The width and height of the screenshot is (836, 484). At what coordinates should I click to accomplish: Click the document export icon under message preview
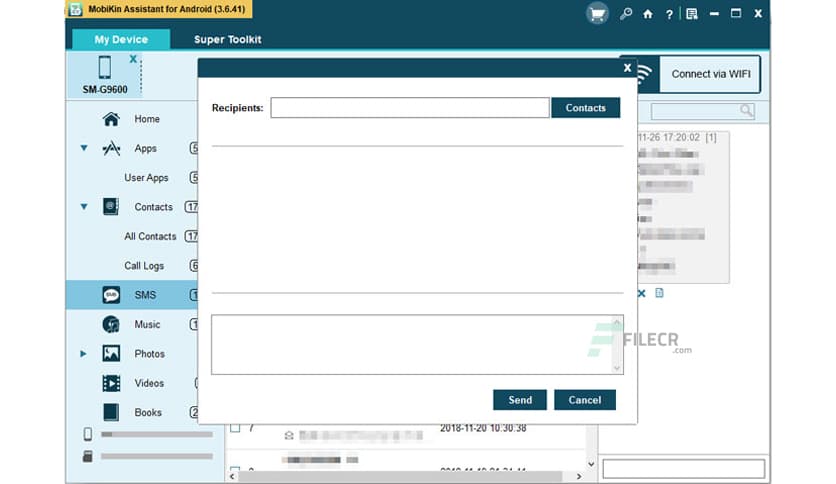point(660,293)
